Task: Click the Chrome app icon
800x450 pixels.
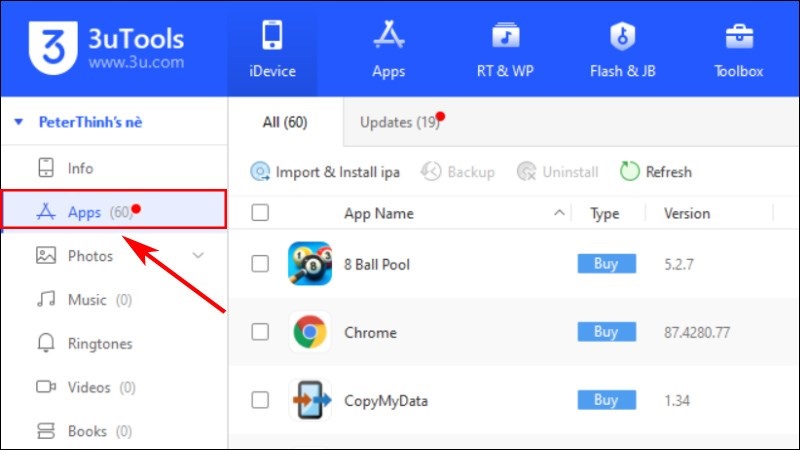Action: (x=310, y=332)
